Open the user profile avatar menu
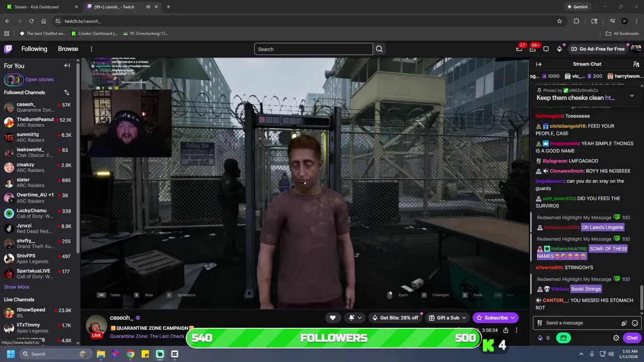Viewport: 644px width, 362px height. pyautogui.click(x=636, y=49)
